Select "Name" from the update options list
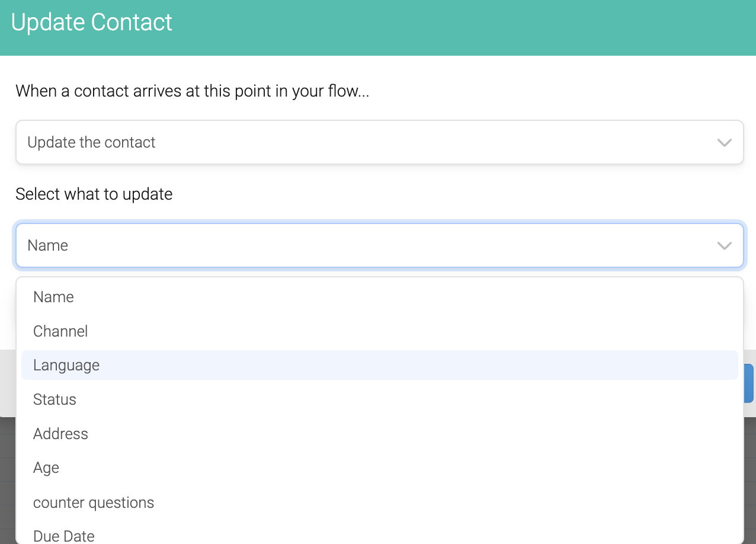756x544 pixels. point(53,297)
